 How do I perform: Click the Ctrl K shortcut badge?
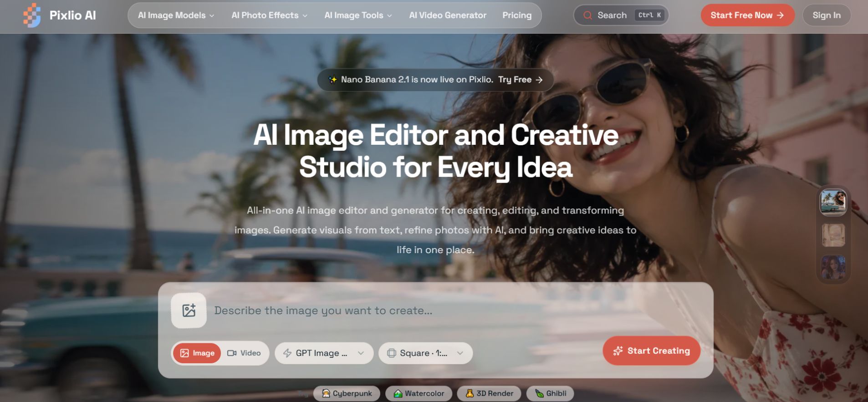pos(649,15)
